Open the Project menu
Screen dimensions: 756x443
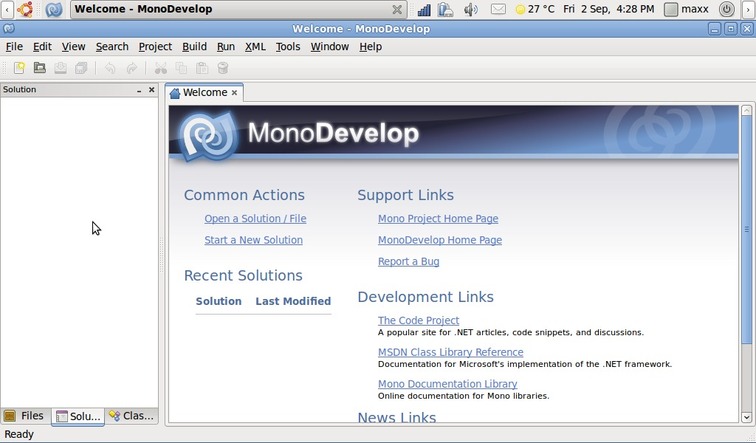coord(155,46)
